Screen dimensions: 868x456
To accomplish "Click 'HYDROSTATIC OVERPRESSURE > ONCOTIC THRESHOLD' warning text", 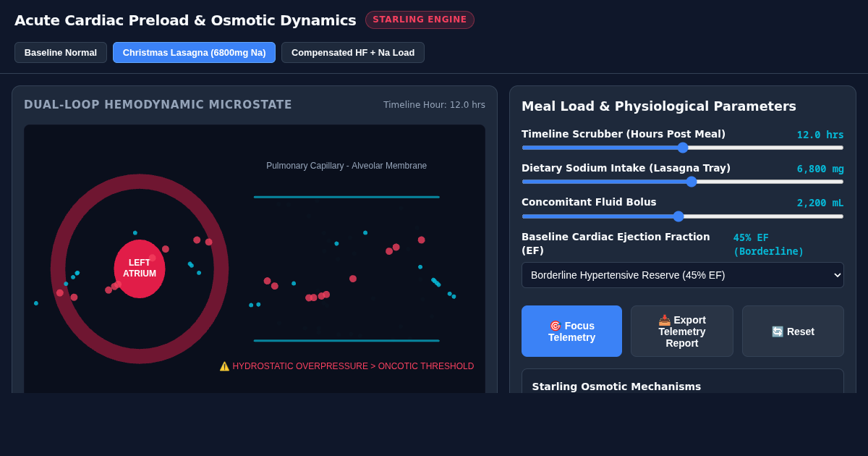I will (353, 366).
